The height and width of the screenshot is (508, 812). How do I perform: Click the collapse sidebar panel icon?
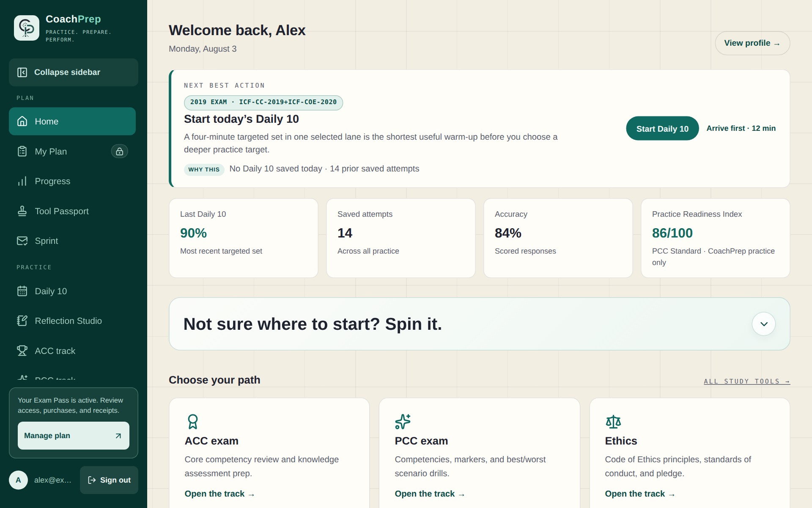pos(22,72)
